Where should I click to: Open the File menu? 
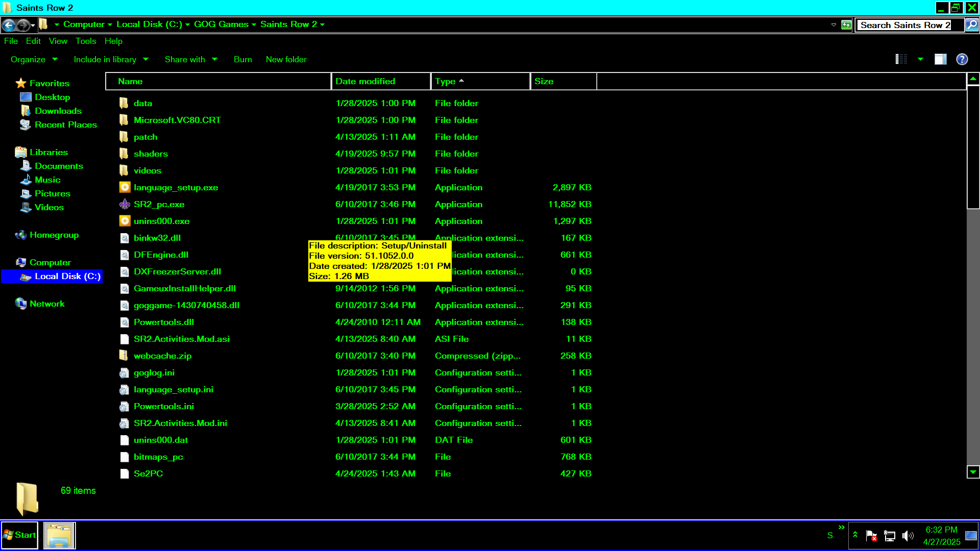coord(11,41)
